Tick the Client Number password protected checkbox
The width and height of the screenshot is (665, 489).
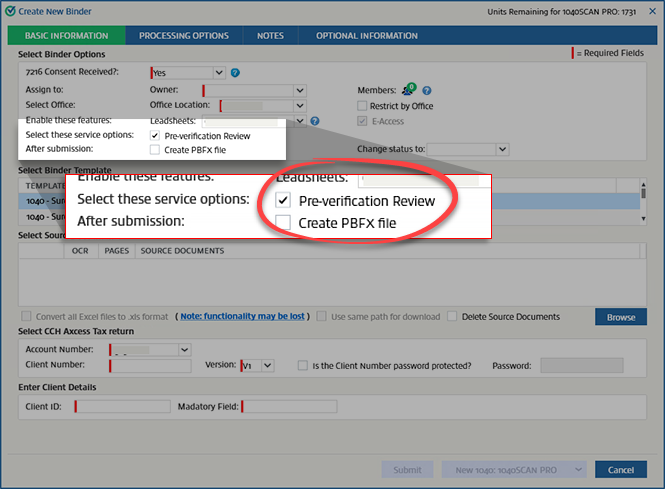click(303, 366)
